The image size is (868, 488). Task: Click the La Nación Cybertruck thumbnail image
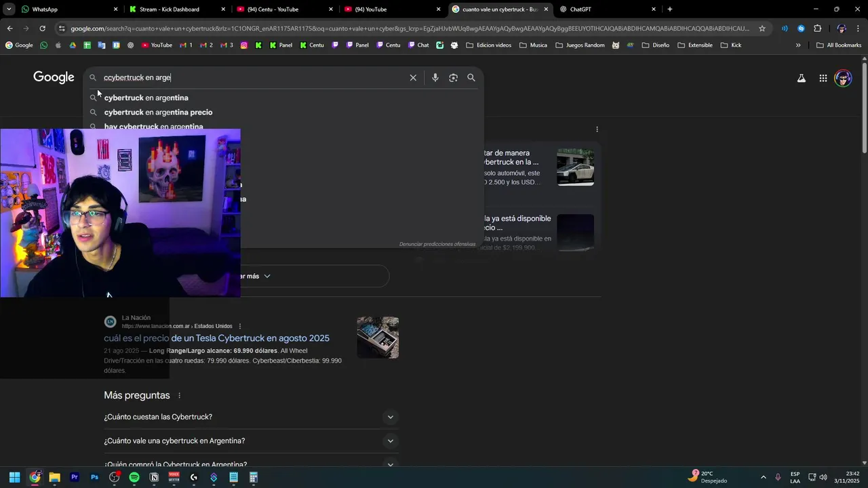coord(378,338)
